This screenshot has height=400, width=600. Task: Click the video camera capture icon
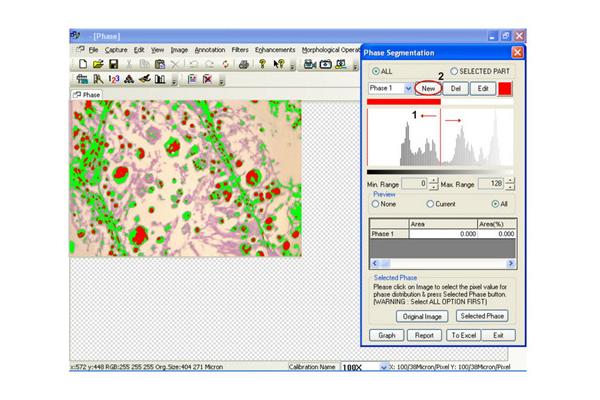coord(310,64)
